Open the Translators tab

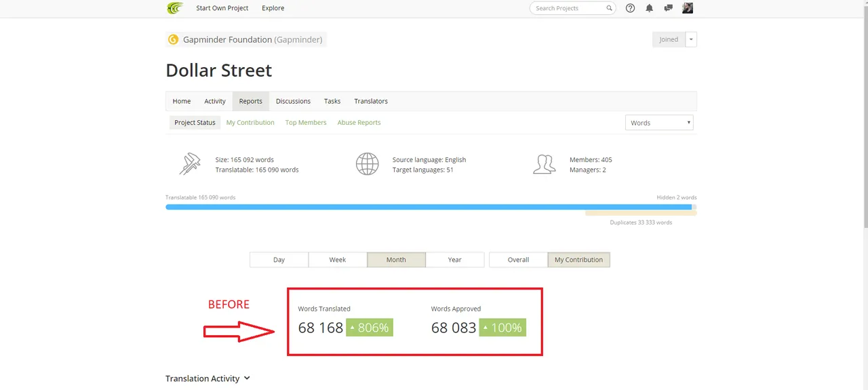[371, 101]
